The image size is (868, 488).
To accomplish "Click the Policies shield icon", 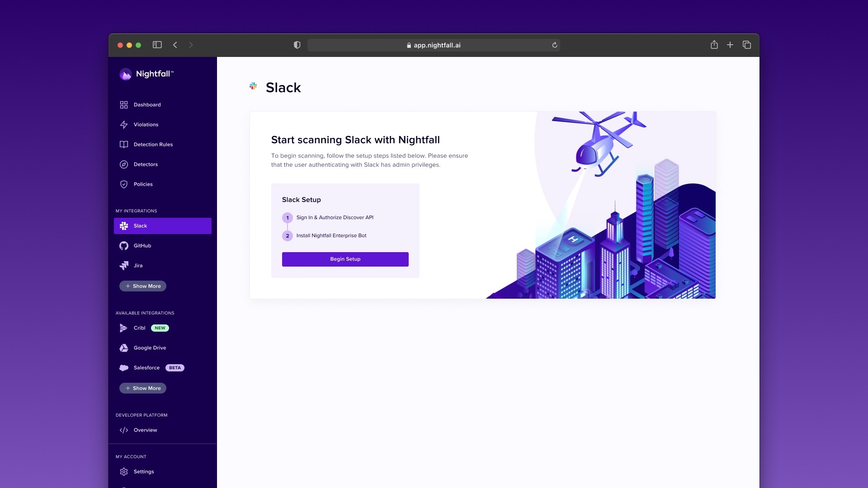I will pos(124,184).
